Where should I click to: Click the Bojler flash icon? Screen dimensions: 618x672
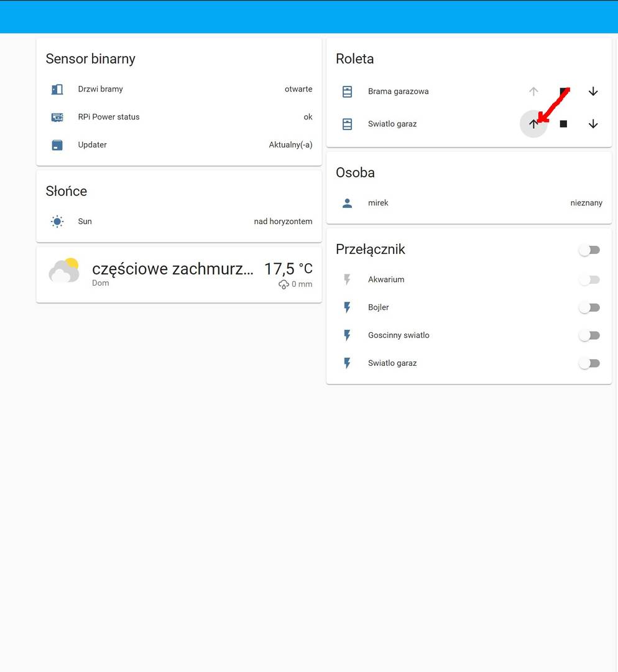tap(348, 307)
